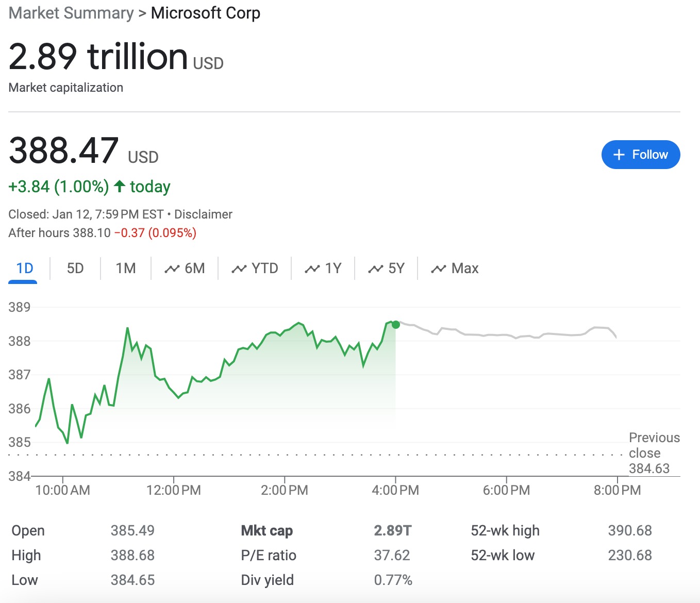Image resolution: width=700 pixels, height=603 pixels.
Task: Click the green dot at market close
Action: click(x=395, y=324)
